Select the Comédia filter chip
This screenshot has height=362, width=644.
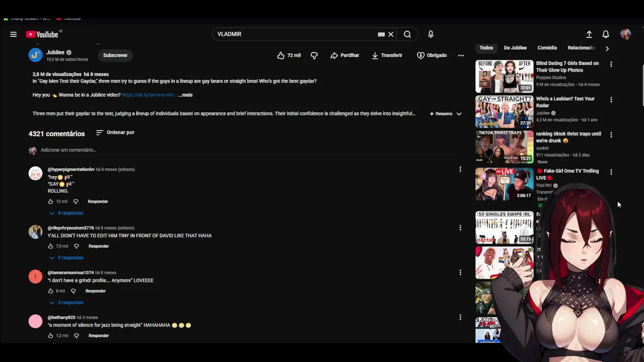coord(547,48)
